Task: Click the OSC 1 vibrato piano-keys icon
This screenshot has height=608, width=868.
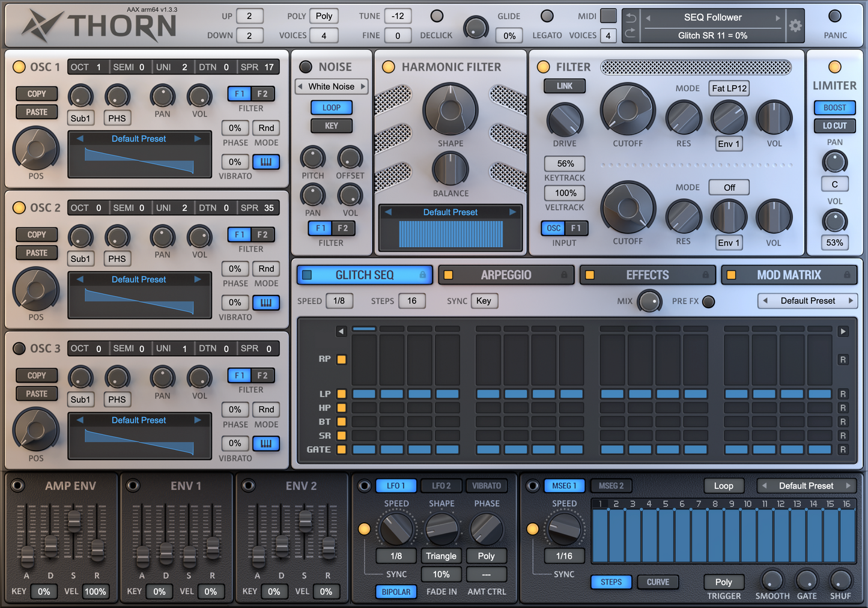Action: coord(266,162)
